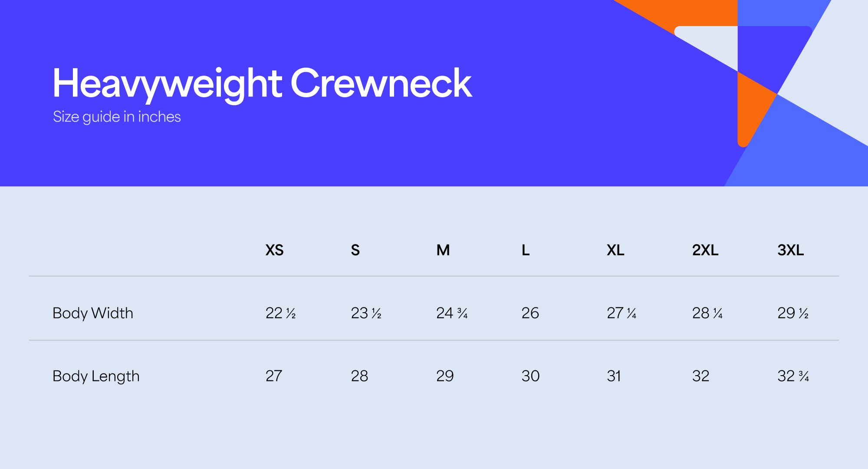Click the 2XL column header

pos(705,250)
